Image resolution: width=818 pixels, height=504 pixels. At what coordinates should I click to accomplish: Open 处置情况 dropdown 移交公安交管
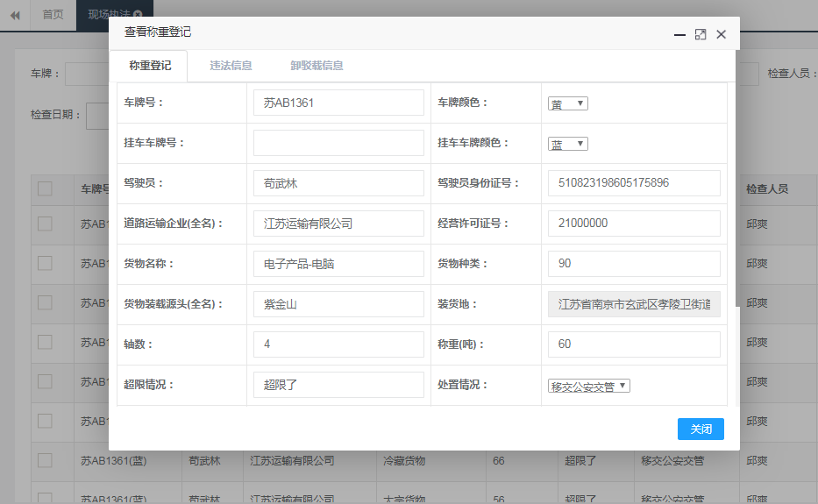click(589, 386)
